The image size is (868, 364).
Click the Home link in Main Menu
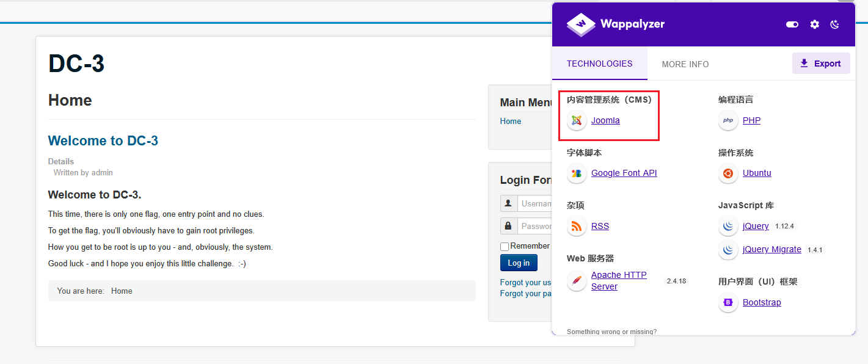point(511,121)
